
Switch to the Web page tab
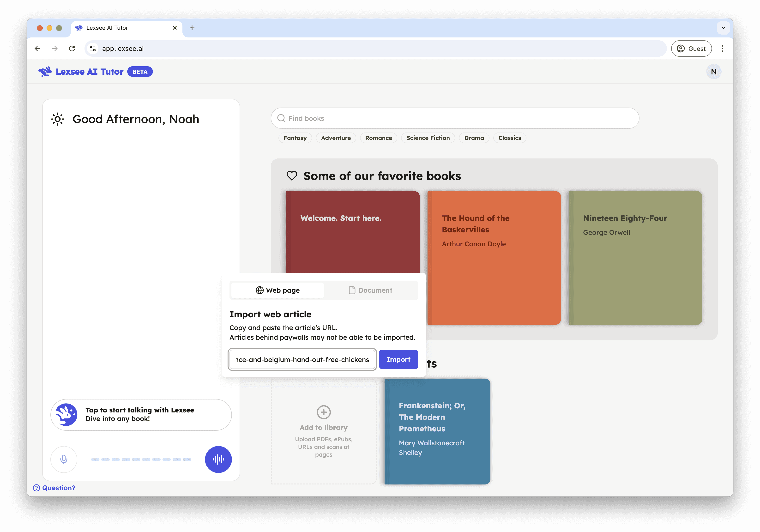click(277, 290)
